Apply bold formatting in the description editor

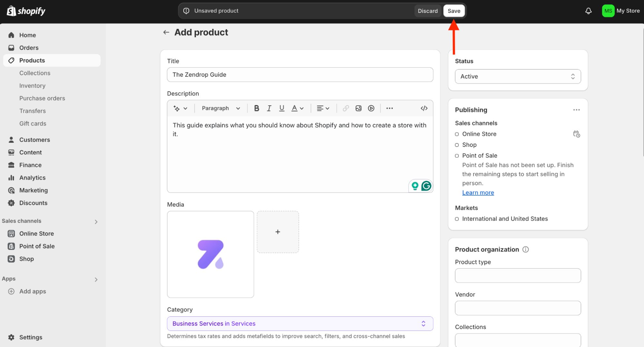point(256,108)
